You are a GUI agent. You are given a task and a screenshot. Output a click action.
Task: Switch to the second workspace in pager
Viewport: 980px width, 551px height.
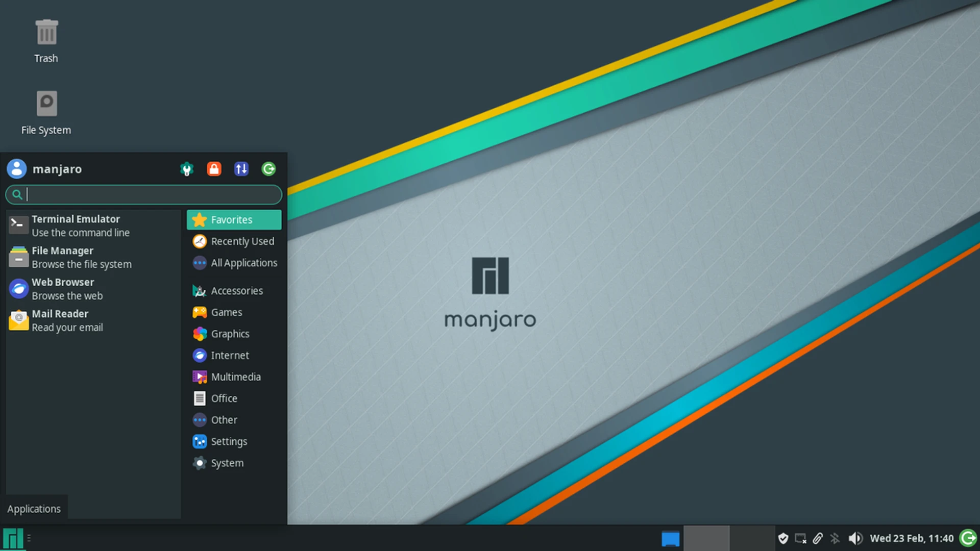[x=752, y=538]
